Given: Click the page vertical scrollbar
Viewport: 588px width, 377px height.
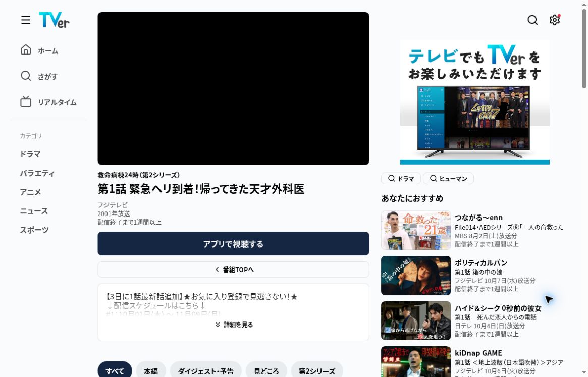Looking at the screenshot, I should pos(584,49).
